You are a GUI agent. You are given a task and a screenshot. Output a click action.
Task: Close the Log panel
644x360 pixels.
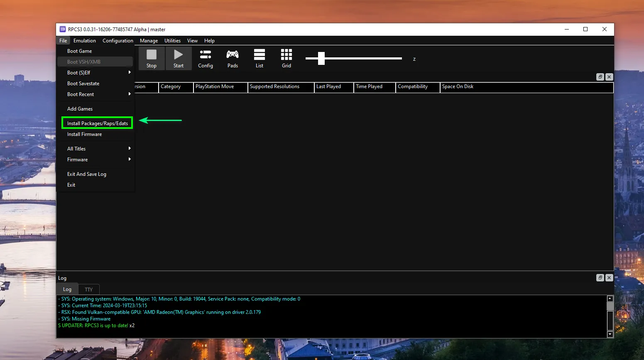click(x=609, y=278)
